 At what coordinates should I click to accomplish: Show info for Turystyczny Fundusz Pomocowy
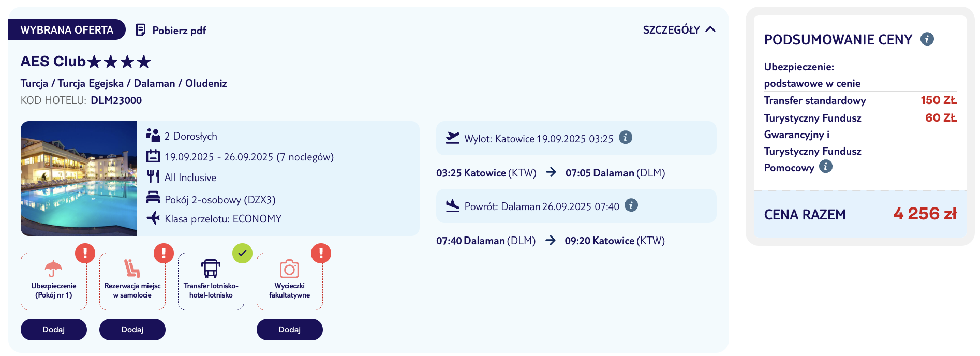click(x=826, y=167)
